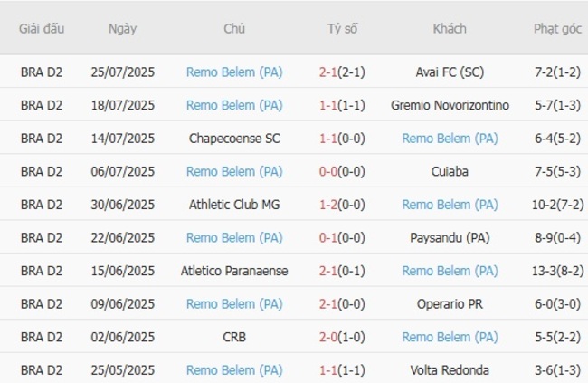The image size is (588, 383).
Task: Click the Cuiaba away team name
Action: (450, 172)
